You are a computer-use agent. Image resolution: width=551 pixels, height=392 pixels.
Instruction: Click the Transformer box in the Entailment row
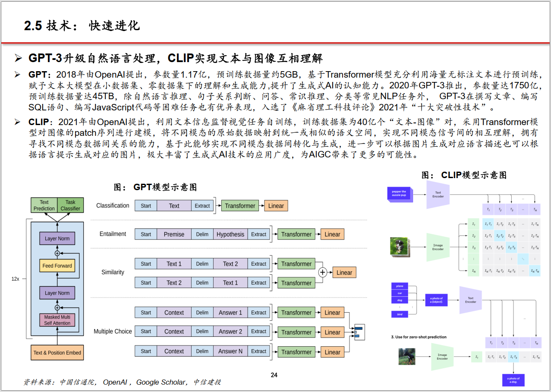pyautogui.click(x=296, y=235)
